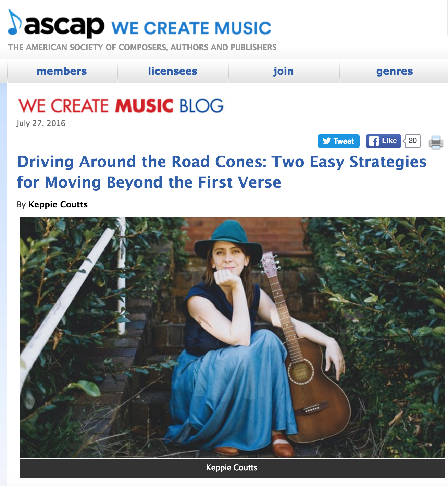Like the article on Facebook
448x486 pixels.
[384, 141]
